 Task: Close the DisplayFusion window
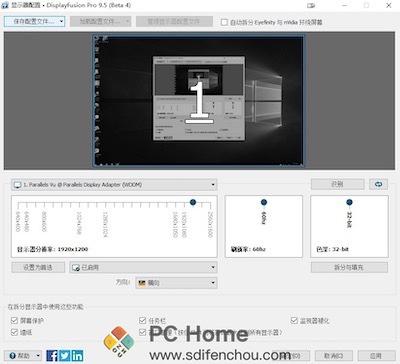[x=389, y=5]
